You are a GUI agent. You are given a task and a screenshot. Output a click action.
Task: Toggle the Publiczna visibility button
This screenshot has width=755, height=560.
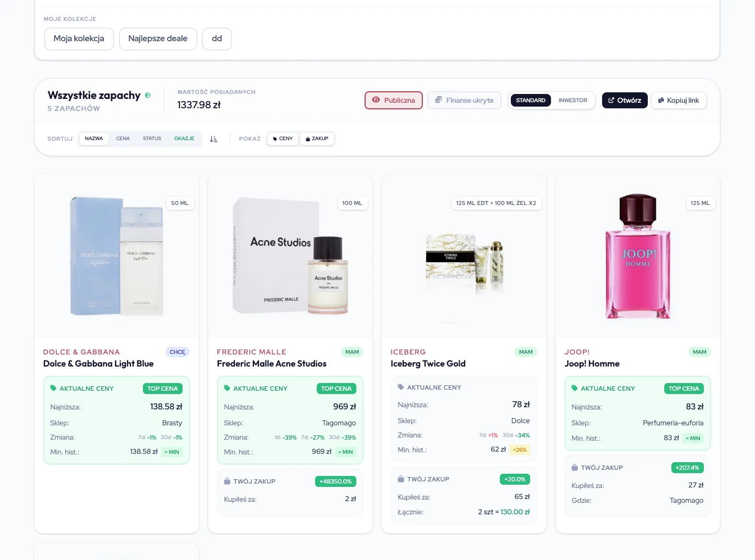coord(393,100)
